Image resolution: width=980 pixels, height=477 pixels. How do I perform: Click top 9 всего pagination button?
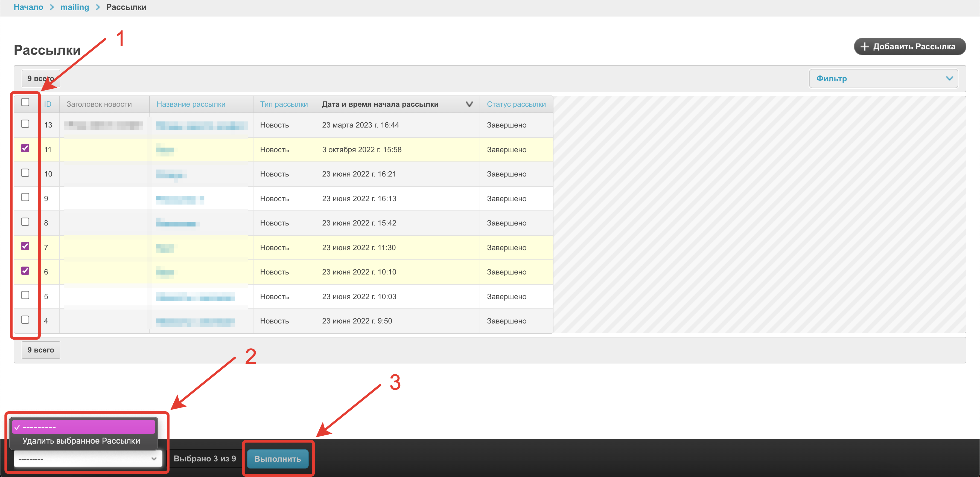tap(41, 79)
